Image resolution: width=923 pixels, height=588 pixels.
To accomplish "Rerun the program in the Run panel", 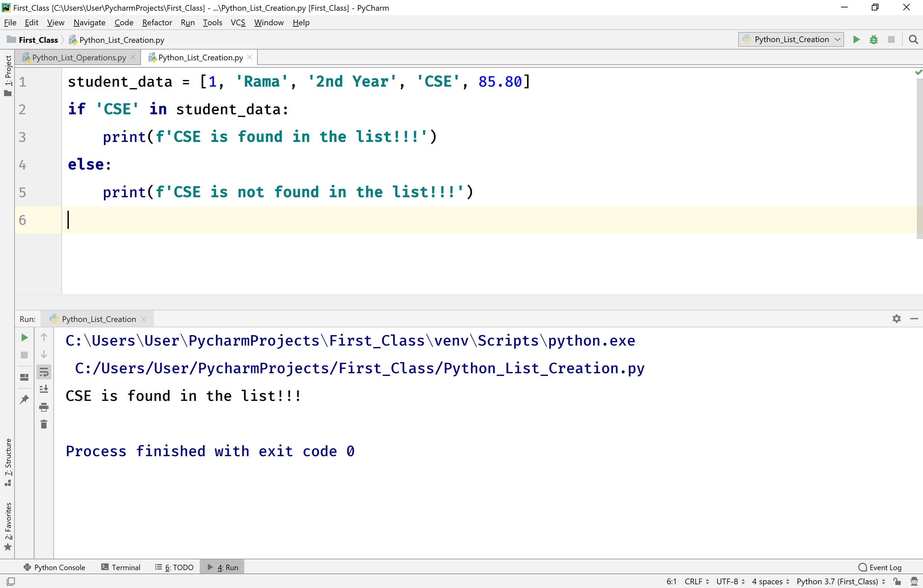I will point(24,337).
